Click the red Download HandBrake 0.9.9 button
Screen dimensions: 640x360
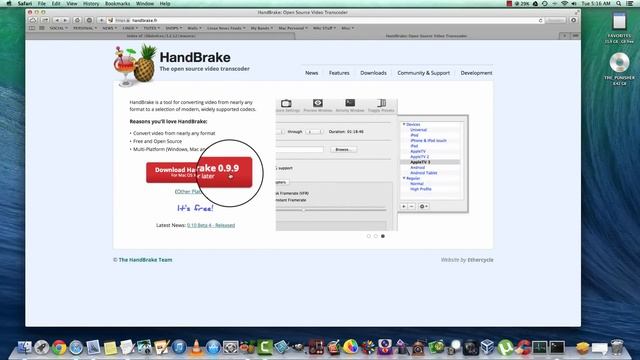tap(199, 172)
